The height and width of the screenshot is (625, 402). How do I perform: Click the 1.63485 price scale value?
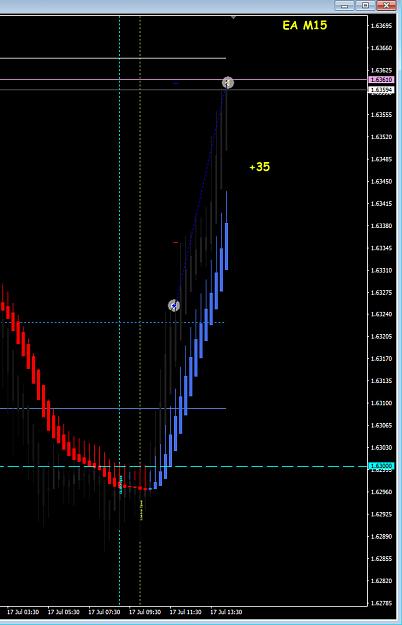pyautogui.click(x=381, y=159)
